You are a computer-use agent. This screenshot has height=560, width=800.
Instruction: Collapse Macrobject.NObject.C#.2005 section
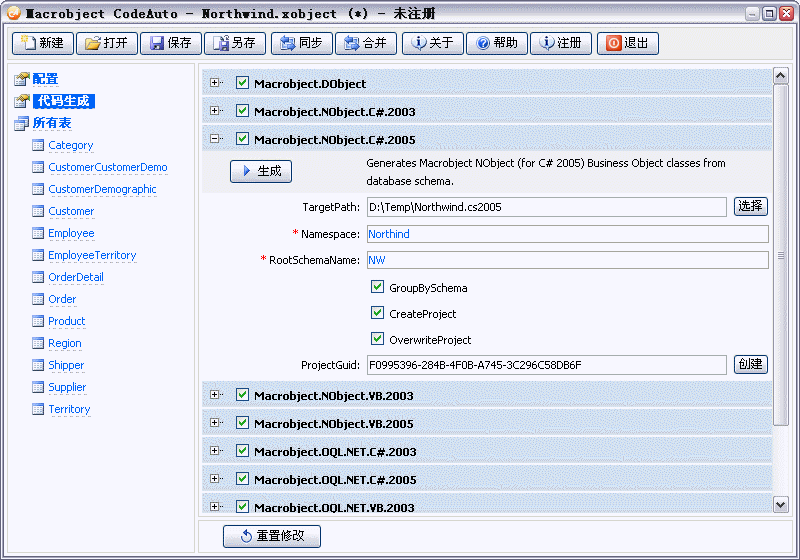coord(215,139)
